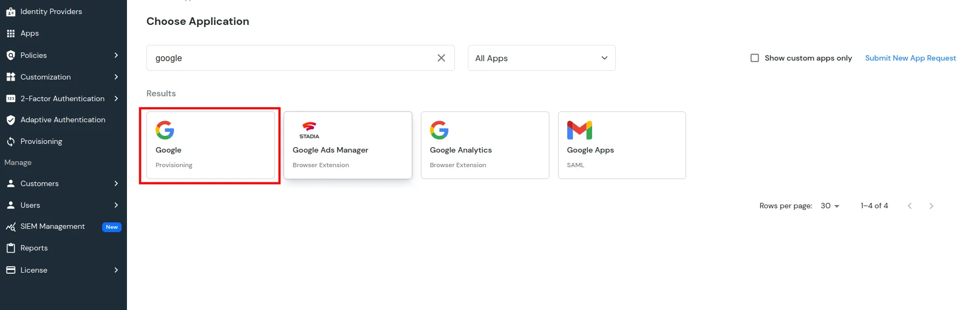Screen dimensions: 980x310
Task: Click the Apps grid icon in sidebar
Action: pos(11,34)
